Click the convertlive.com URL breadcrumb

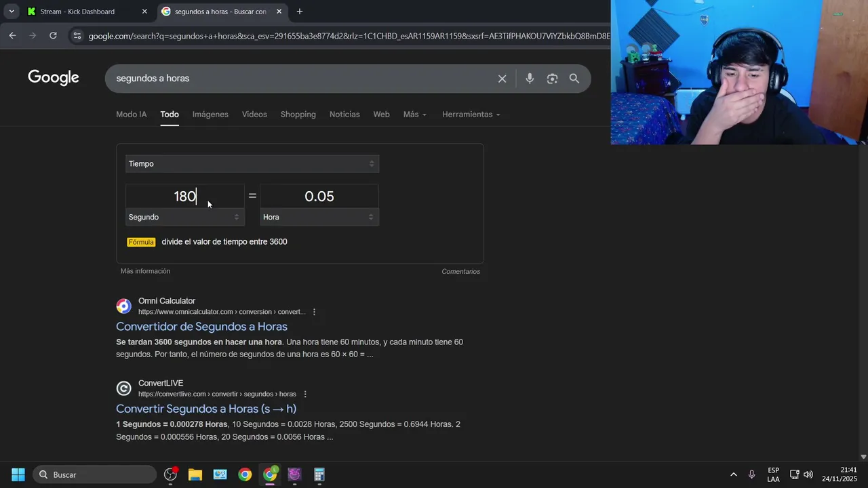[x=217, y=394]
